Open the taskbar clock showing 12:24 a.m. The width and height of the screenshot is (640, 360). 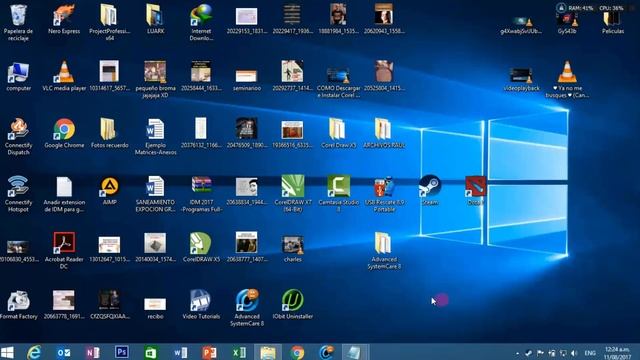point(617,353)
